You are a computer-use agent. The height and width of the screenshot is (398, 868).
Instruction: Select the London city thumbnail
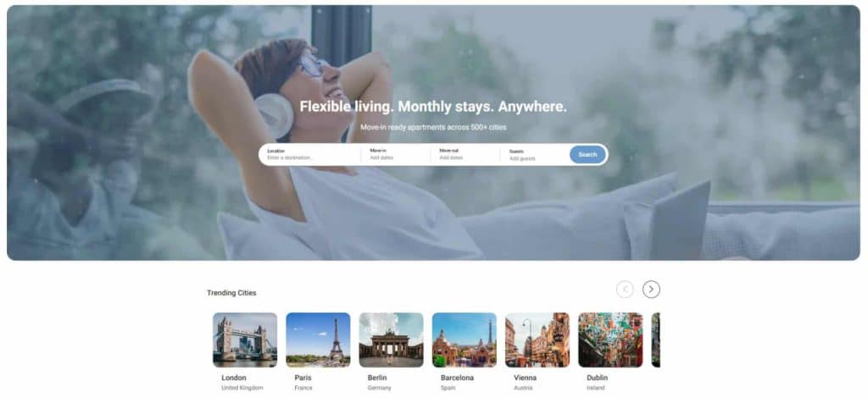(245, 340)
